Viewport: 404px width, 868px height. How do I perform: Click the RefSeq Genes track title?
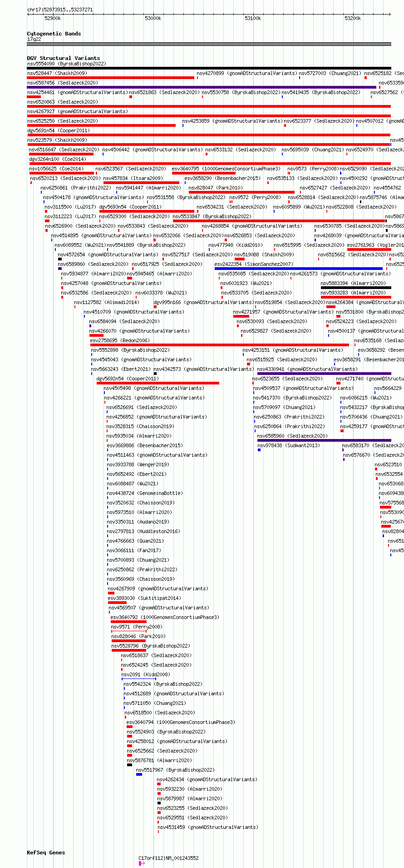46,853
